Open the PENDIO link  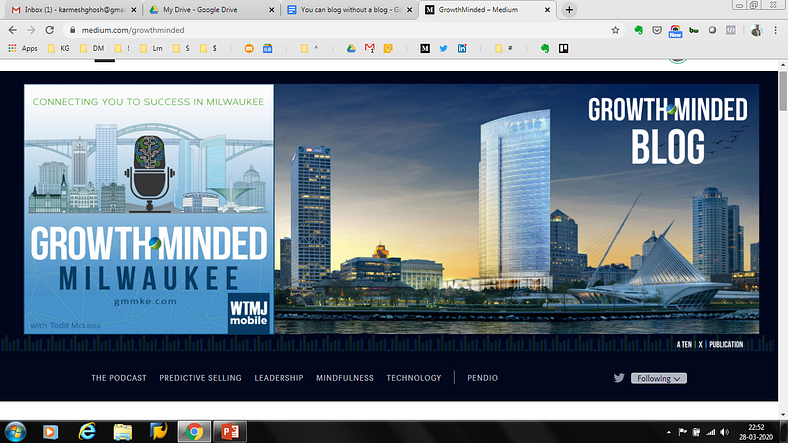click(x=482, y=378)
